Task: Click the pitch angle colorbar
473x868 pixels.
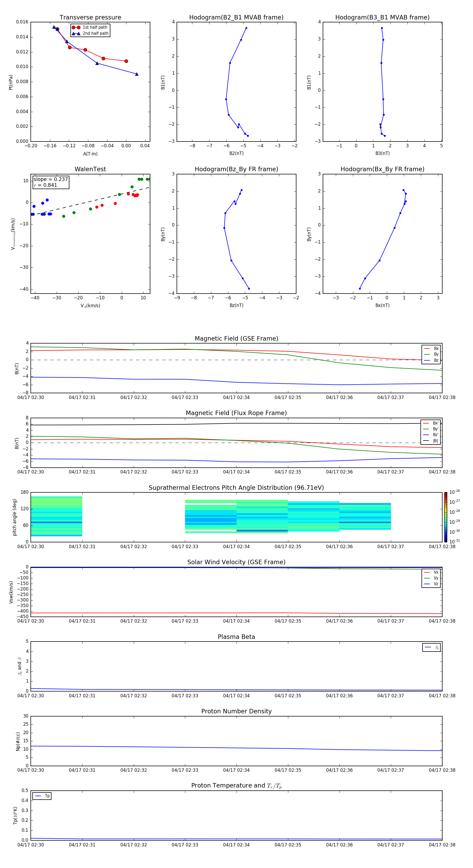Action: [x=446, y=517]
